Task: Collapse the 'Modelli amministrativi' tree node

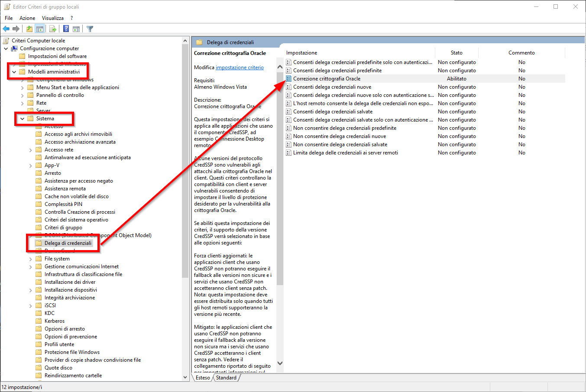Action: point(13,71)
